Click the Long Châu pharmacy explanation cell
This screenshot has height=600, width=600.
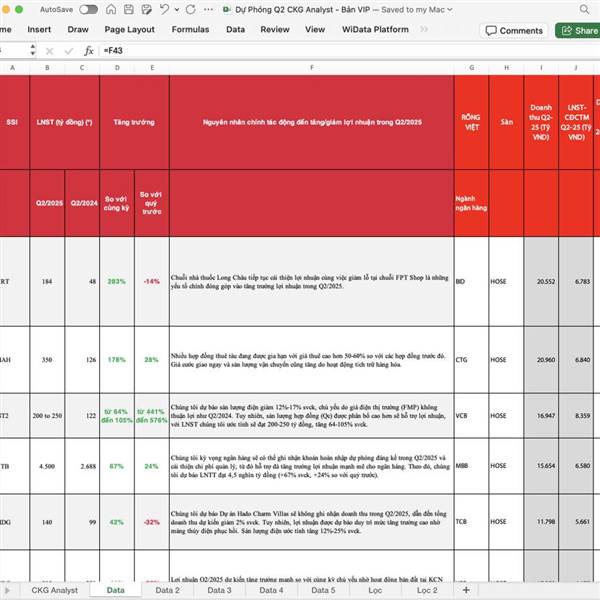coord(311,282)
